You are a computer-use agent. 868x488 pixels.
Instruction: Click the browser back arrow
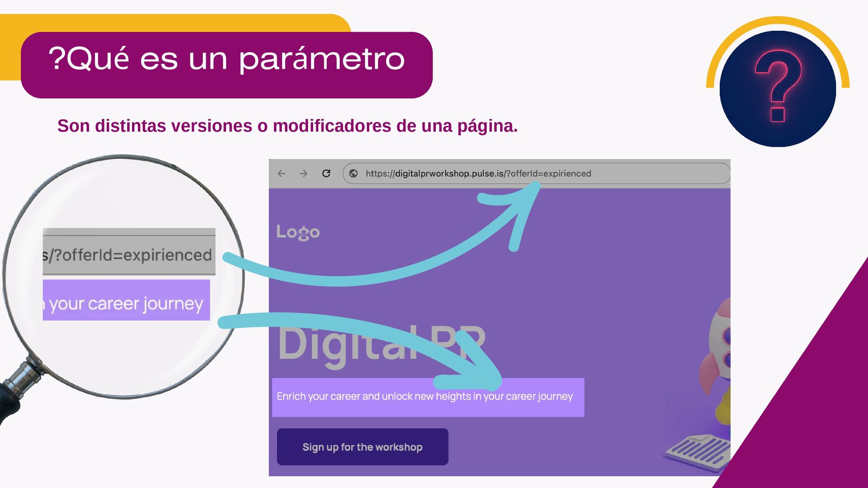(281, 174)
